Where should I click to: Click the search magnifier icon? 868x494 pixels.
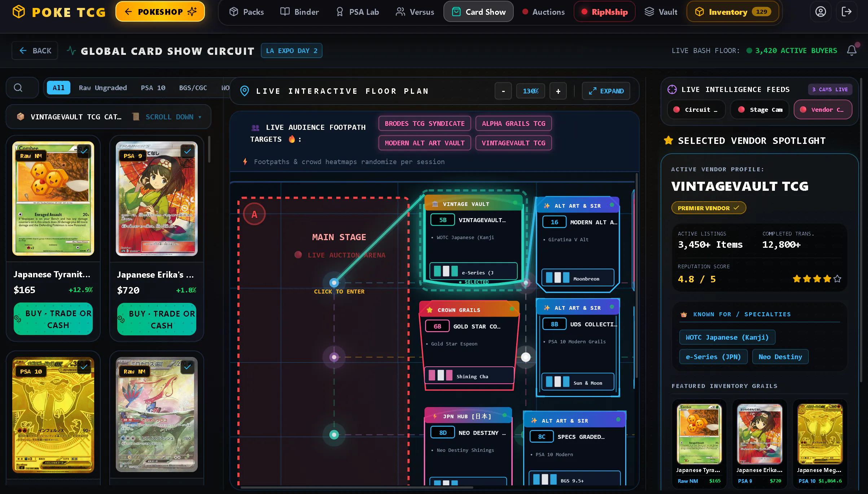[18, 88]
